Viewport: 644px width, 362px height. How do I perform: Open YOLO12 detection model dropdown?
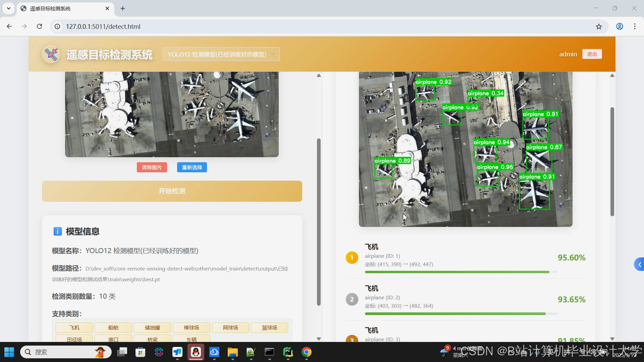(x=221, y=54)
